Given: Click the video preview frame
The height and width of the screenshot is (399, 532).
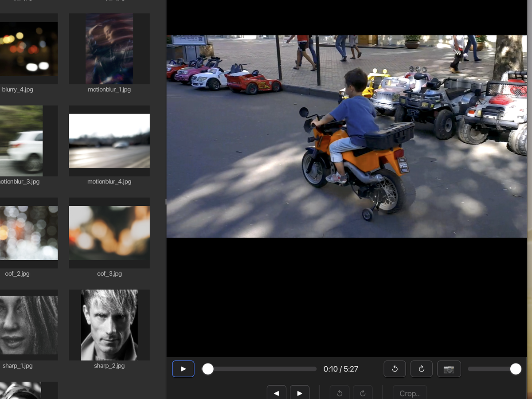Looking at the screenshot, I should (347, 137).
